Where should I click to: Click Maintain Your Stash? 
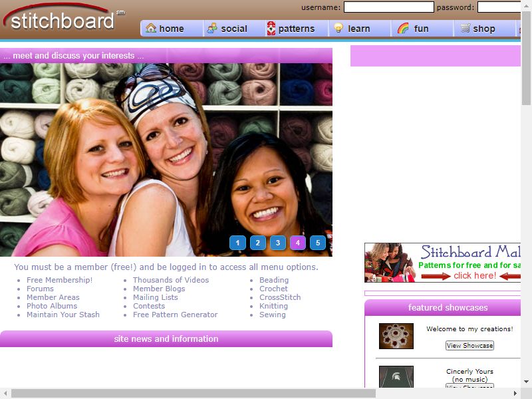(63, 315)
